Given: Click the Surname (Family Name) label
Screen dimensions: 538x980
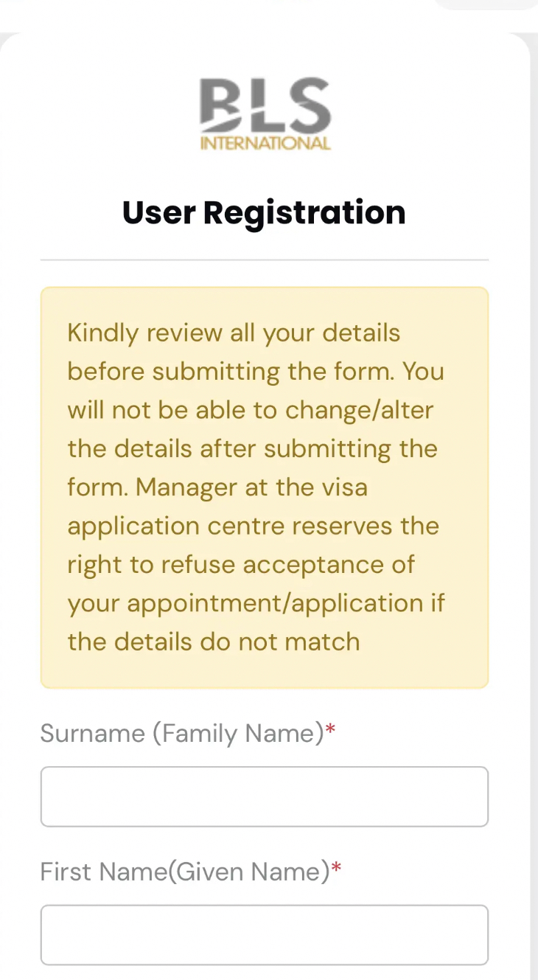Looking at the screenshot, I should (x=182, y=733).
